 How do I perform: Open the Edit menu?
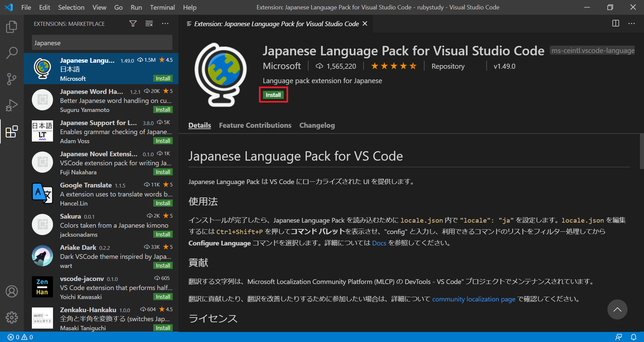(45, 7)
